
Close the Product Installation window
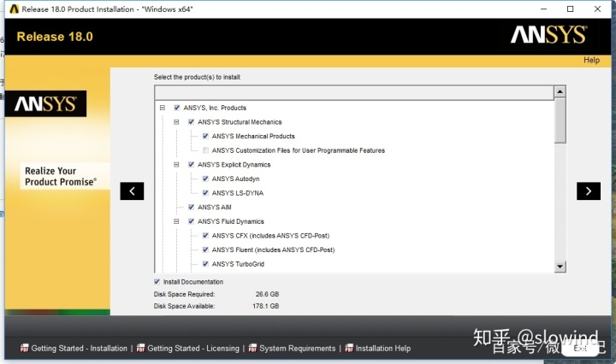(x=597, y=9)
